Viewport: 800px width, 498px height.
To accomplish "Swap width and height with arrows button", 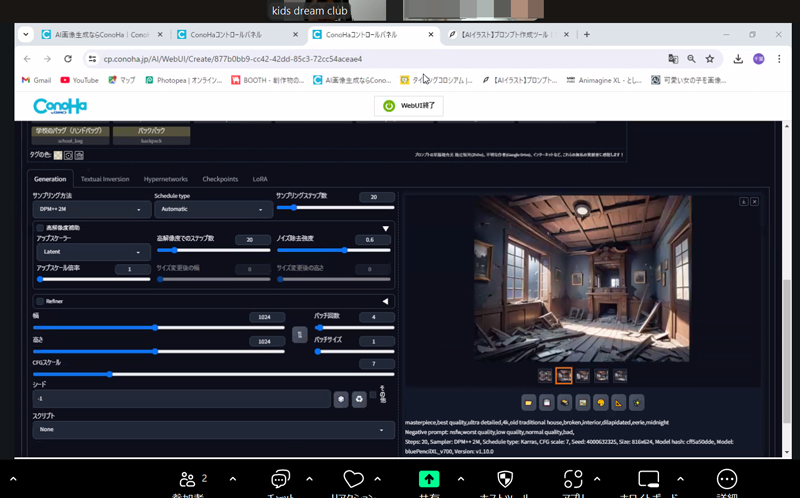I will coord(299,335).
